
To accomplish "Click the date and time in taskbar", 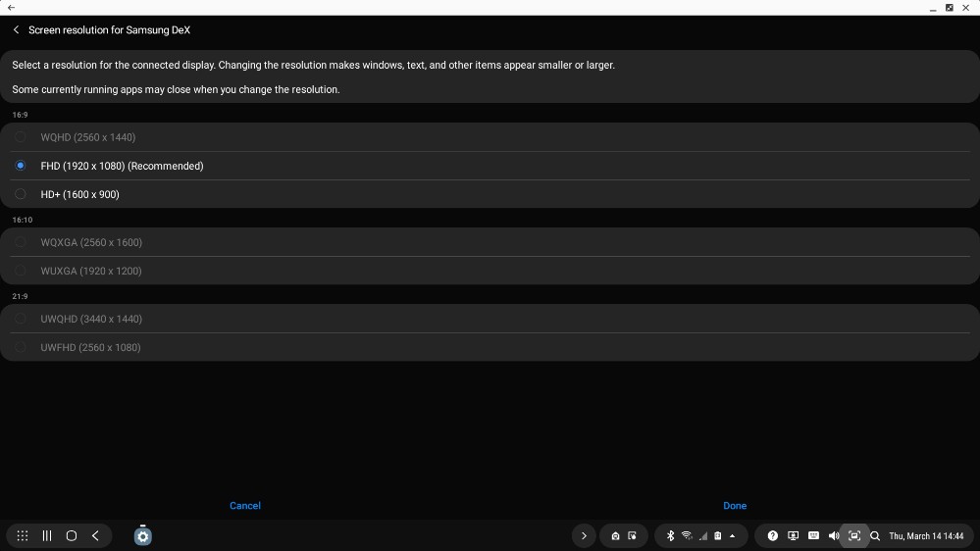I will (x=926, y=536).
